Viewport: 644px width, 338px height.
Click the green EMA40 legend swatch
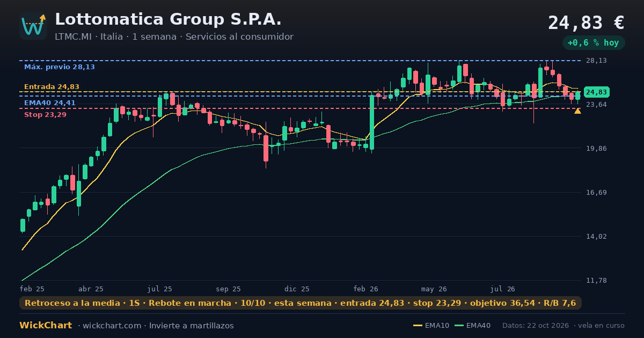[x=459, y=326]
